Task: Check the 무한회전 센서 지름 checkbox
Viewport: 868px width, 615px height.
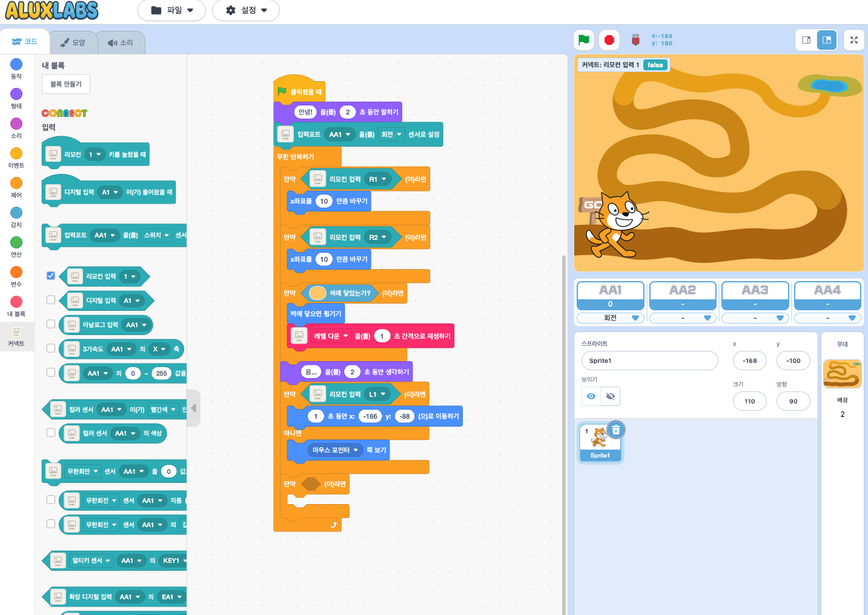Action: click(x=51, y=500)
